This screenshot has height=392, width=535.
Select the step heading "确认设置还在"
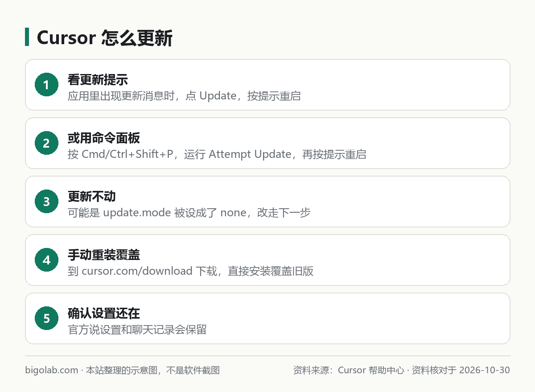(104, 314)
